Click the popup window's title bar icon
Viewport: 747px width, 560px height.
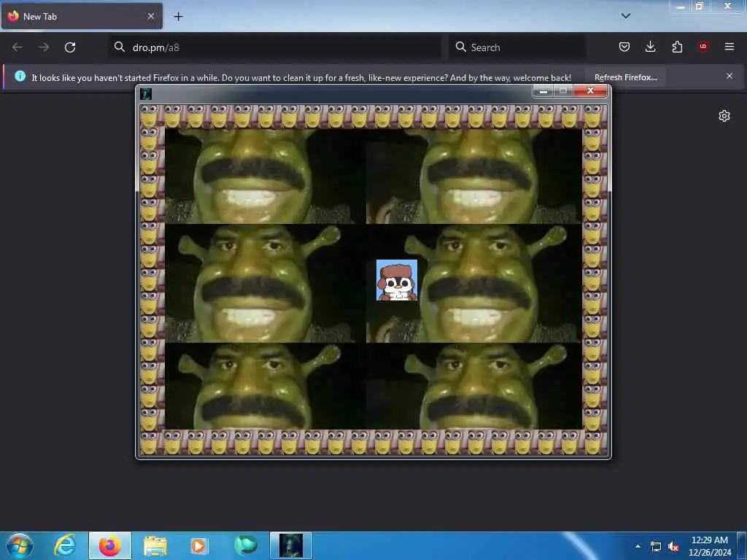pos(146,94)
